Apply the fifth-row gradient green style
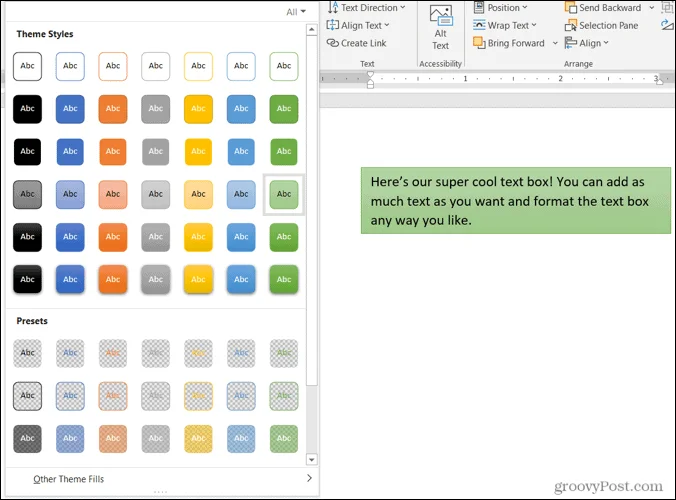 point(284,237)
